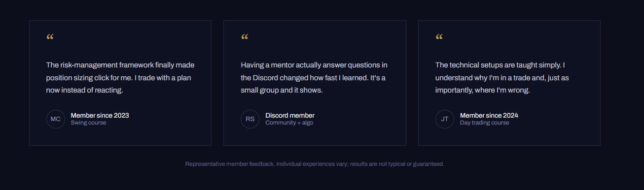This screenshot has width=644, height=190.
Task: Select the 'Member since 2023' name label
Action: tap(100, 116)
